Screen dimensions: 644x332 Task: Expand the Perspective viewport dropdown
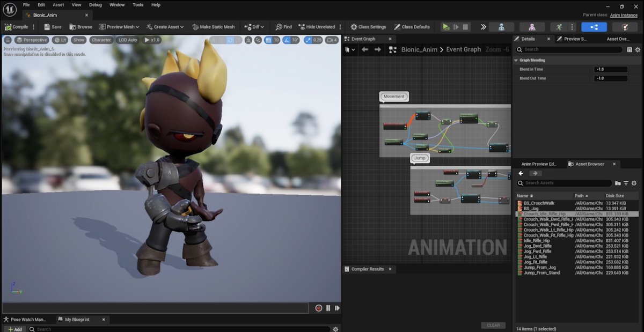click(x=32, y=39)
